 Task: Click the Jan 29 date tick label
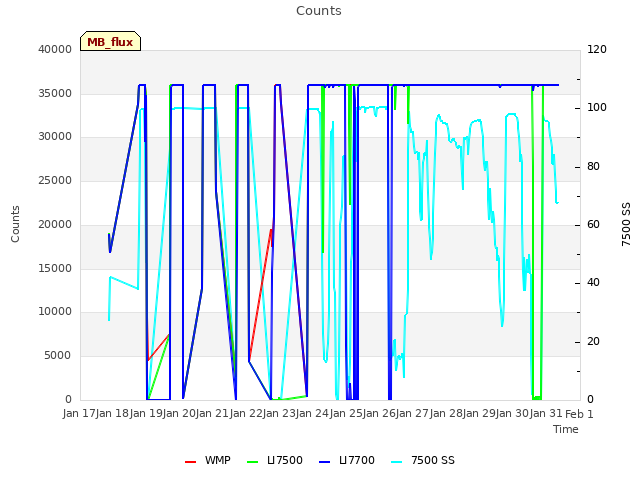pyautogui.click(x=479, y=414)
